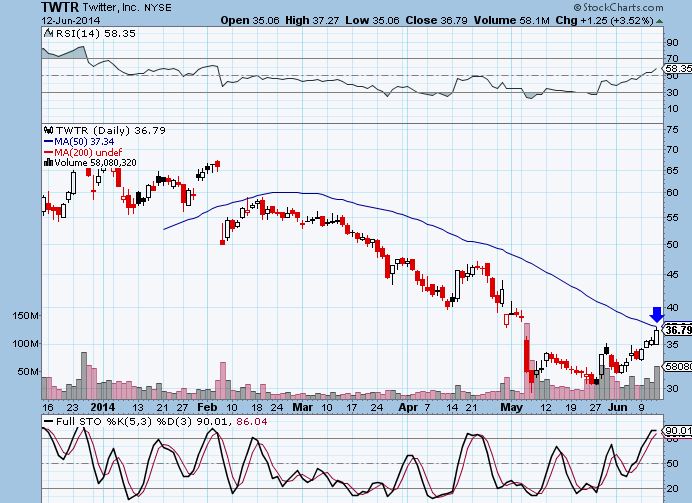Click the NYSE exchange label
The image size is (692, 503).
point(158,8)
